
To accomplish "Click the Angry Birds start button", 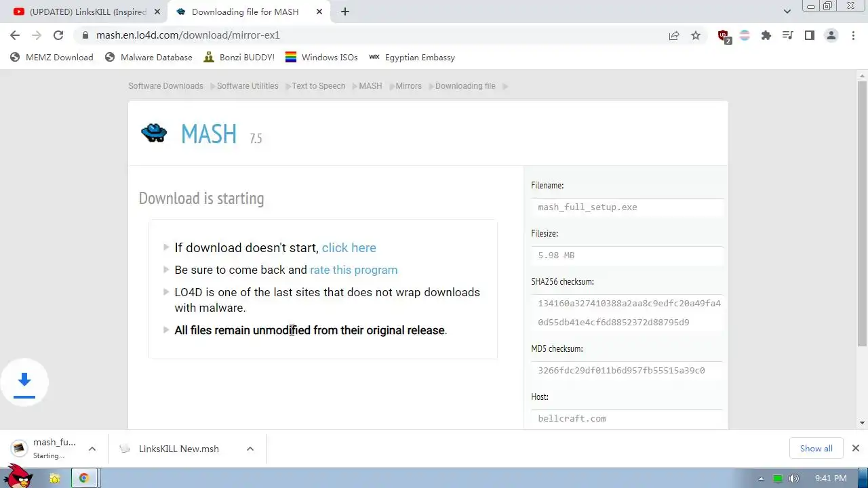I will 17,476.
